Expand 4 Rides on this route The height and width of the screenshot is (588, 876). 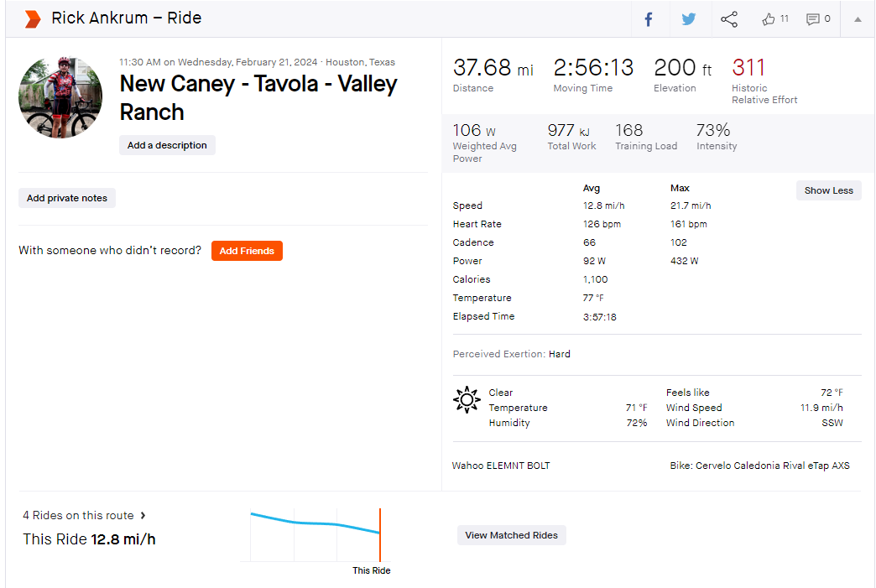pos(84,515)
